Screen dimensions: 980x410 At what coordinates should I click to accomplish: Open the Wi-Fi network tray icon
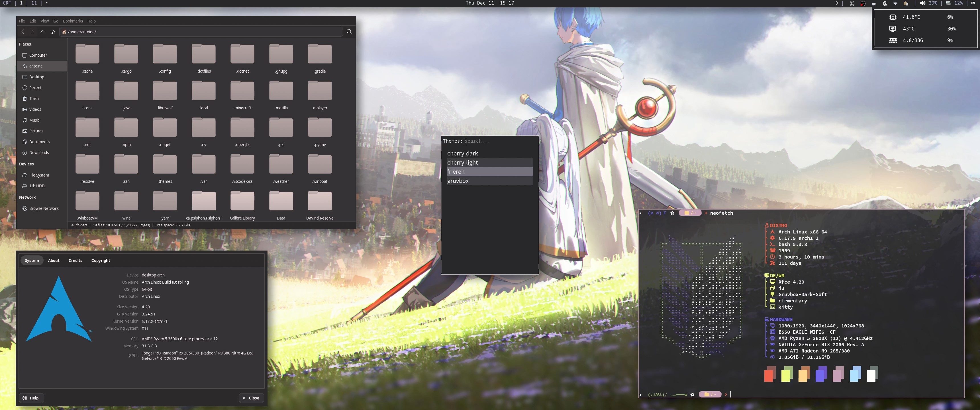[895, 3]
